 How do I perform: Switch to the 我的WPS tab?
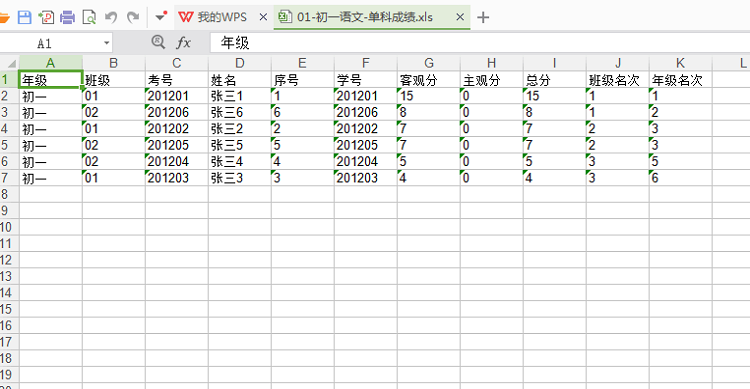(213, 17)
